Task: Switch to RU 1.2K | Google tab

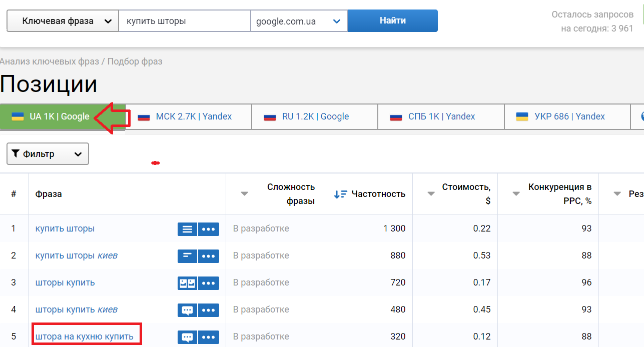Action: pyautogui.click(x=315, y=116)
